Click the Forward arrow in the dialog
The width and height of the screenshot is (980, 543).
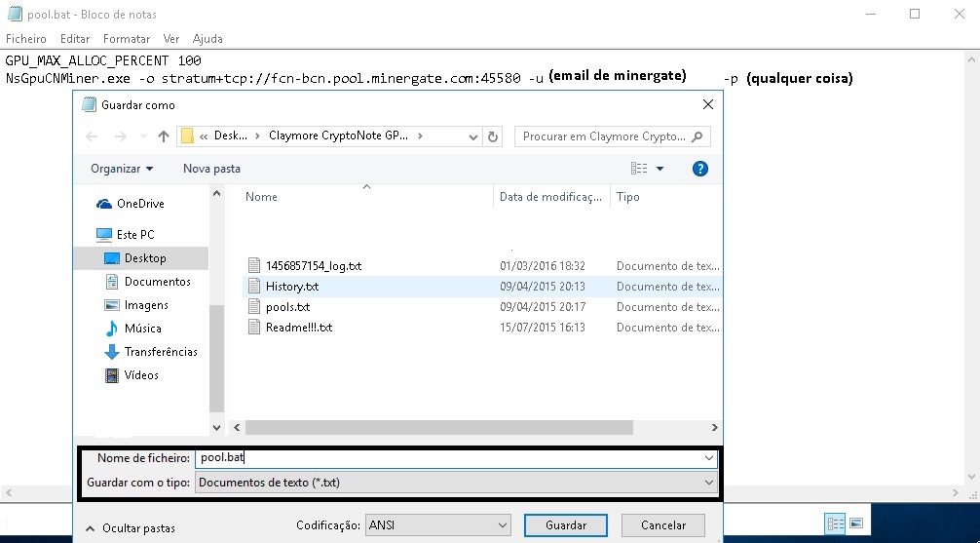tap(121, 136)
